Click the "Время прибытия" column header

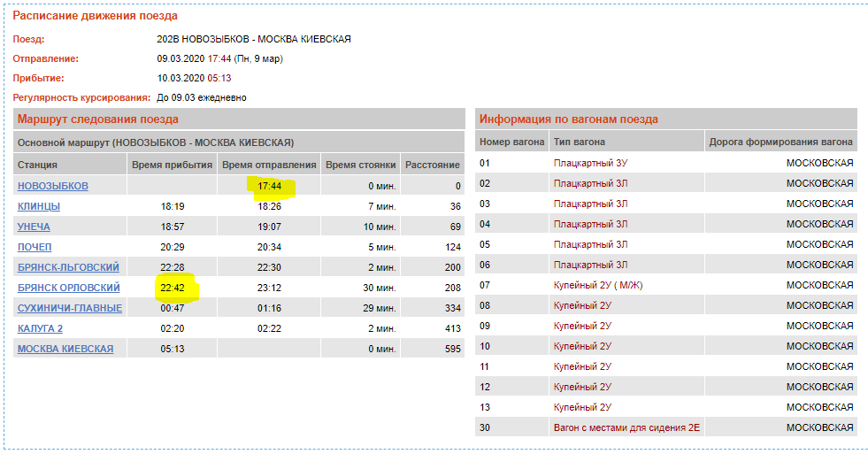pyautogui.click(x=172, y=165)
